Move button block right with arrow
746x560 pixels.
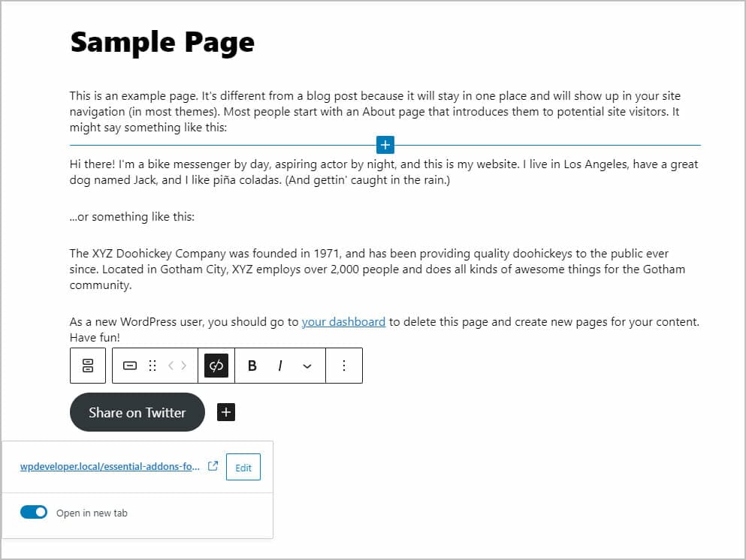pyautogui.click(x=183, y=366)
